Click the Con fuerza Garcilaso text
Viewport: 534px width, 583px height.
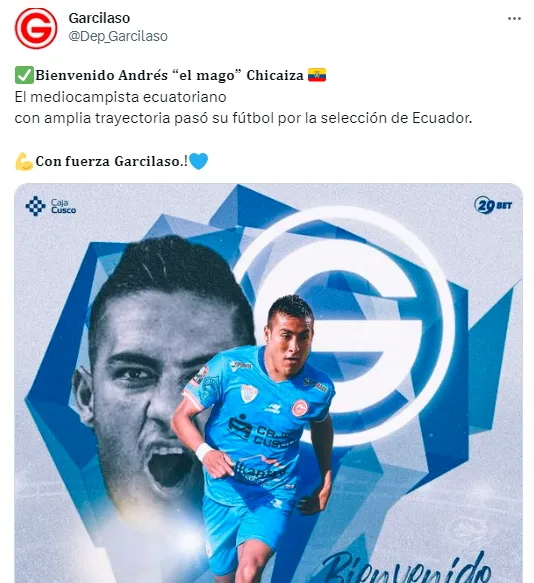tap(109, 161)
